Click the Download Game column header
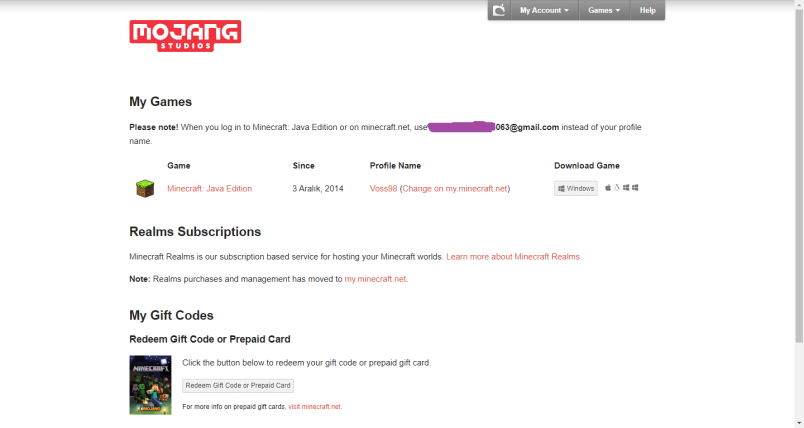This screenshot has width=804, height=428. click(587, 166)
